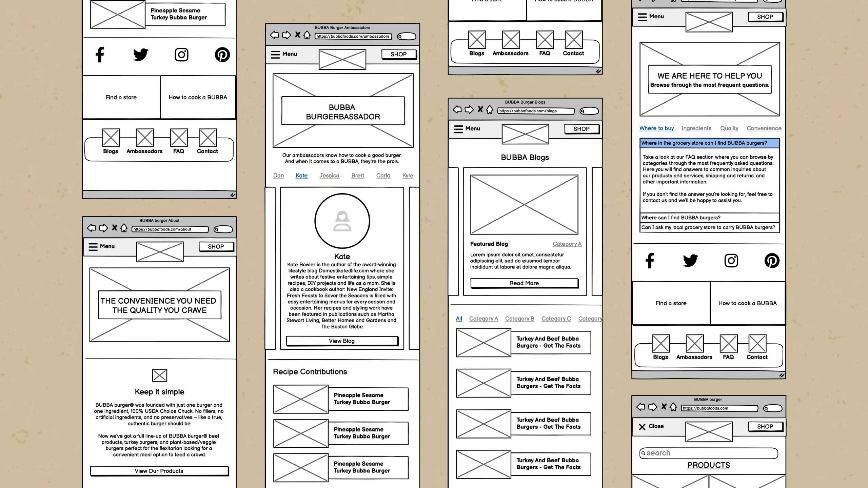Click the Twitter icon in the FAQ page footer

click(x=690, y=261)
